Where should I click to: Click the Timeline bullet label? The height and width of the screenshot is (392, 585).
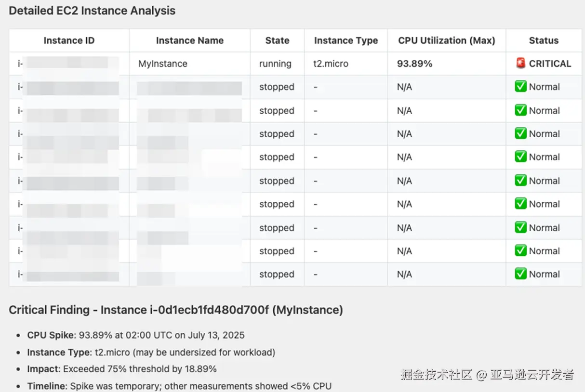point(47,386)
